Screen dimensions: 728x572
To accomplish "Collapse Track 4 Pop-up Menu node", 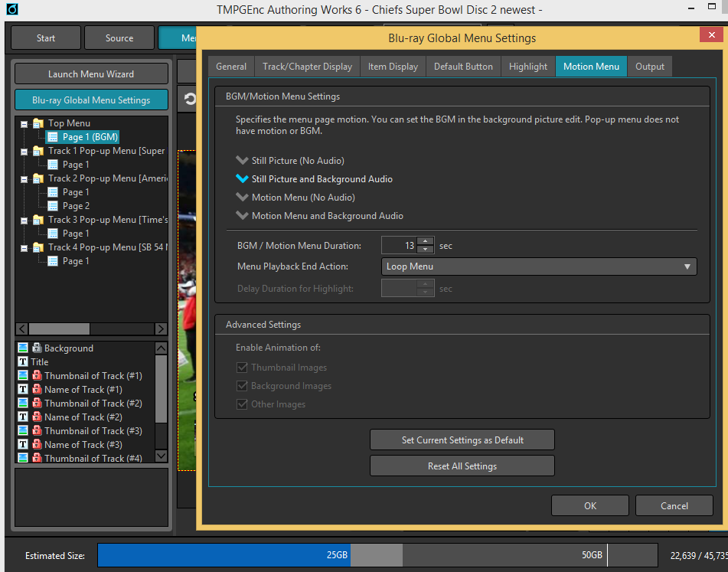I will 24,248.
